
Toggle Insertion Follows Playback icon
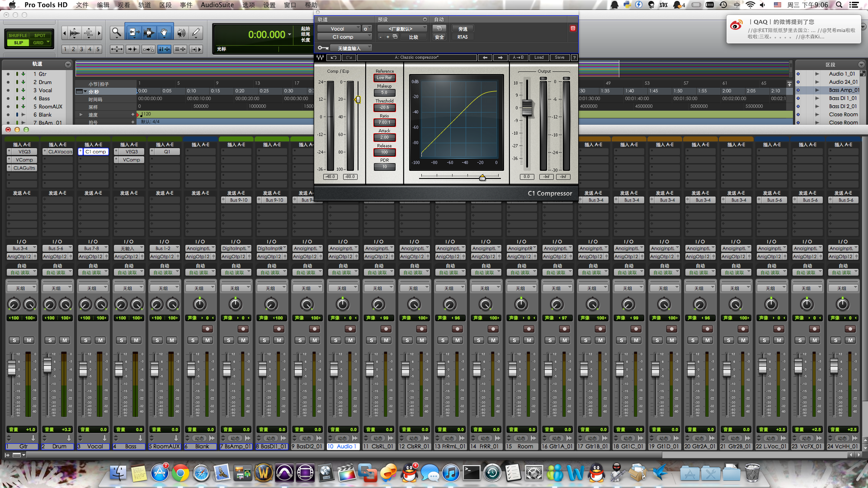click(196, 49)
